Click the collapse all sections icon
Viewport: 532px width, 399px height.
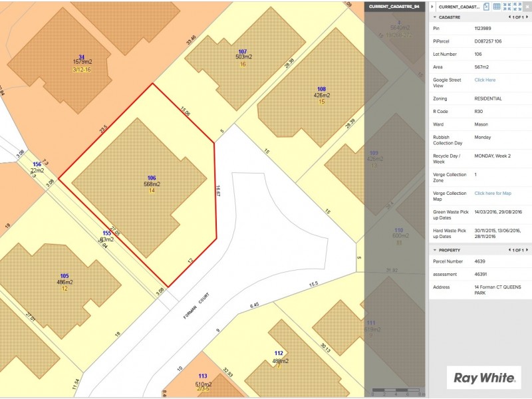pos(507,6)
